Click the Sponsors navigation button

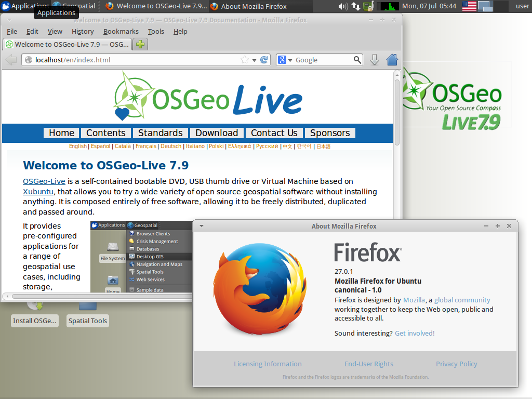(x=330, y=133)
